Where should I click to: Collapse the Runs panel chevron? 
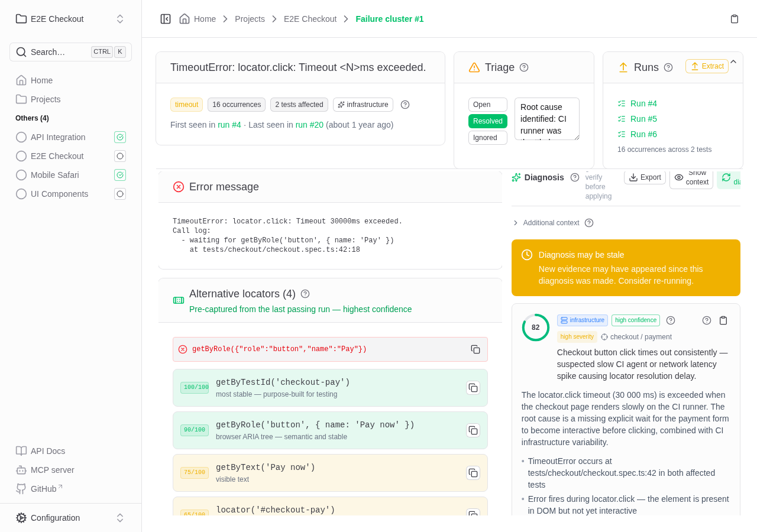click(x=733, y=61)
